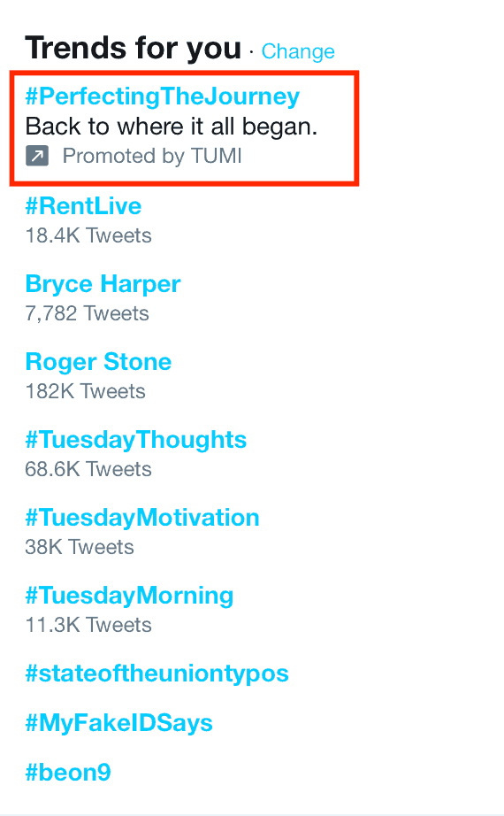Click Back to where it all began text
This screenshot has height=816, width=504.
(x=172, y=127)
